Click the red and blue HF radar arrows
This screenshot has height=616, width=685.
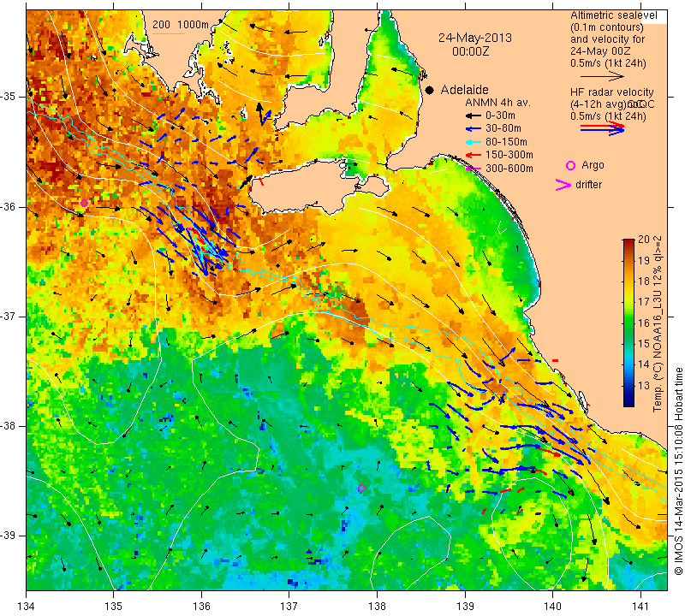(603, 128)
